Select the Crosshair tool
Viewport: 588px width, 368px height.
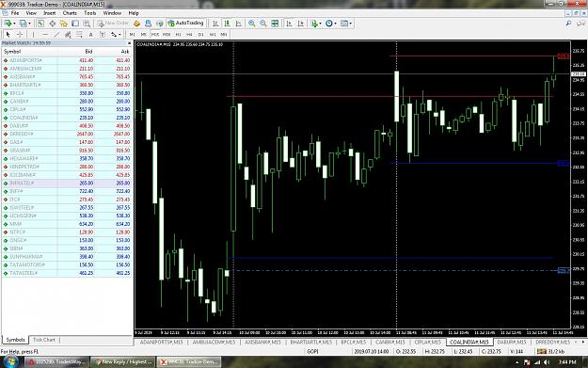pyautogui.click(x=20, y=35)
